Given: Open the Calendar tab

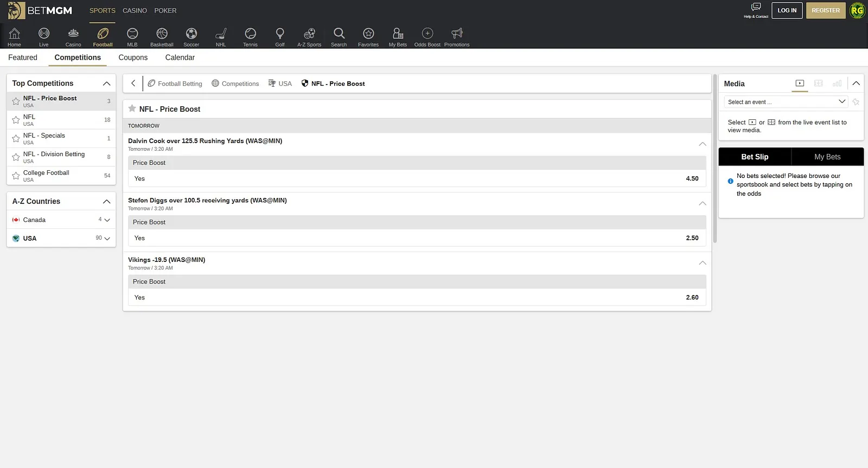Looking at the screenshot, I should (180, 57).
